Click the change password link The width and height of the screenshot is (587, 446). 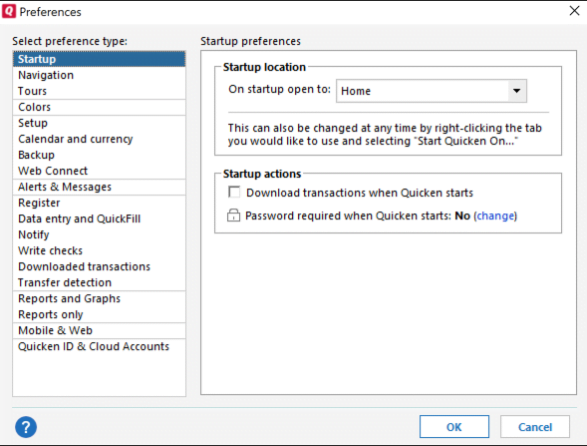point(495,216)
